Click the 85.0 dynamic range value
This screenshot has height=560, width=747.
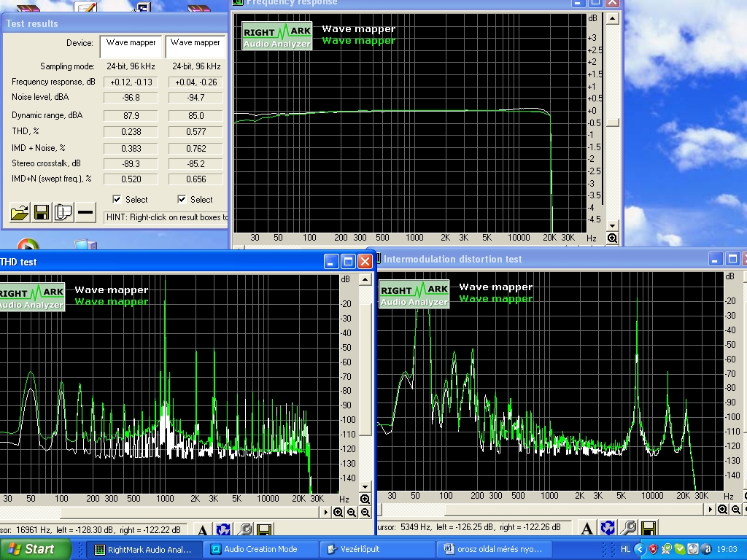tap(196, 116)
